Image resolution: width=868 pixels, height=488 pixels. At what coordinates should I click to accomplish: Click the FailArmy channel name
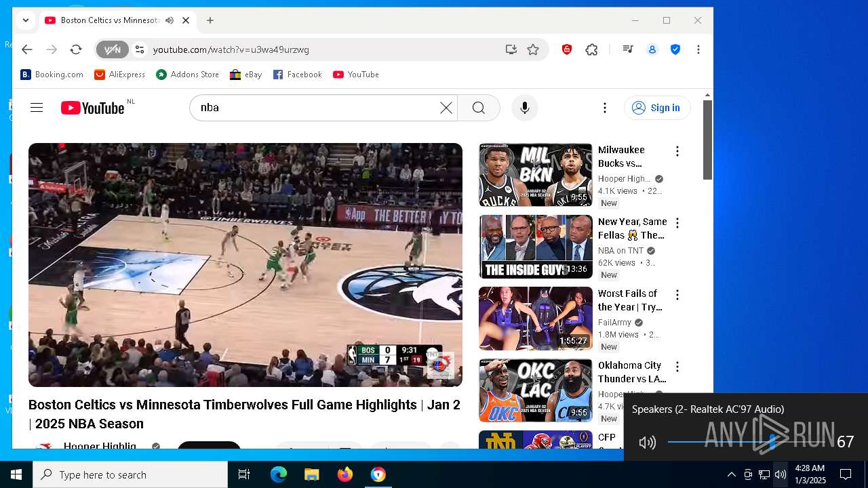tap(614, 323)
